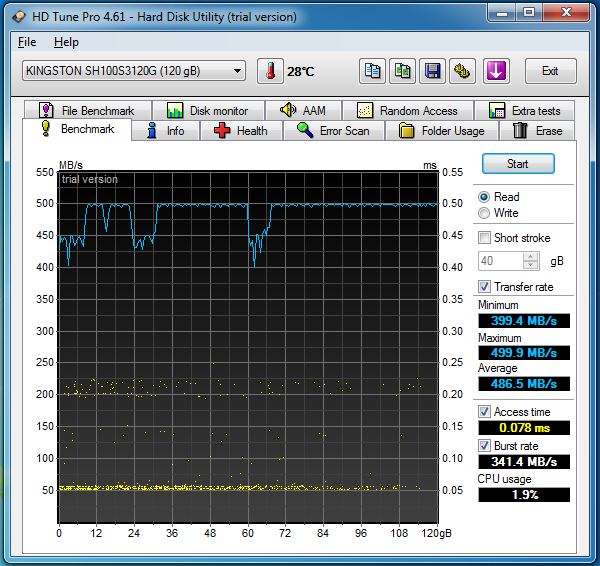Copy benchmark results as text
Image resolution: width=600 pixels, height=566 pixels.
[373, 71]
